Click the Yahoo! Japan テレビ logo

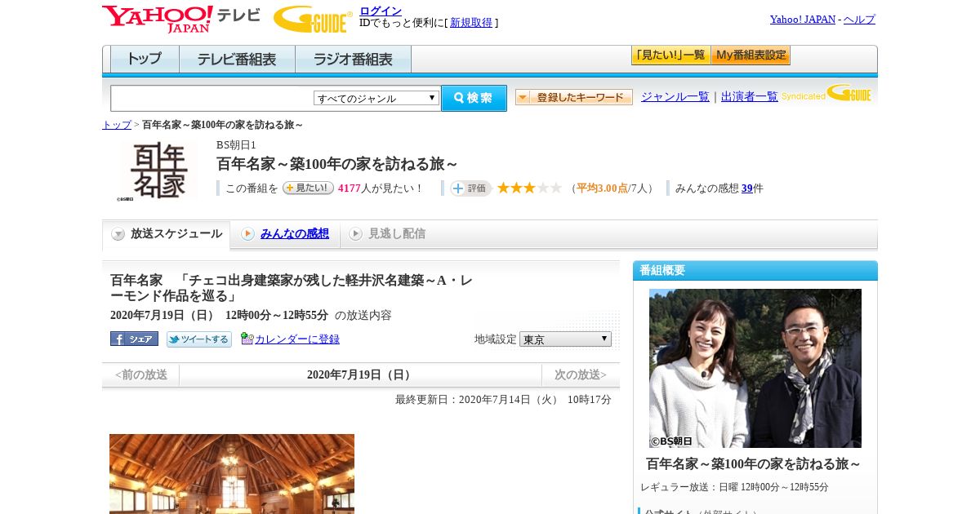coord(181,19)
